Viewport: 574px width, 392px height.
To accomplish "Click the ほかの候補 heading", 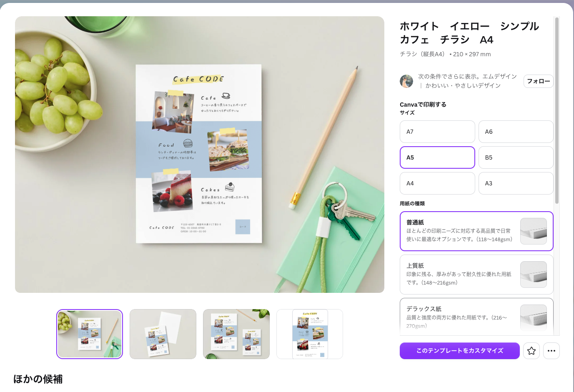I will [38, 379].
